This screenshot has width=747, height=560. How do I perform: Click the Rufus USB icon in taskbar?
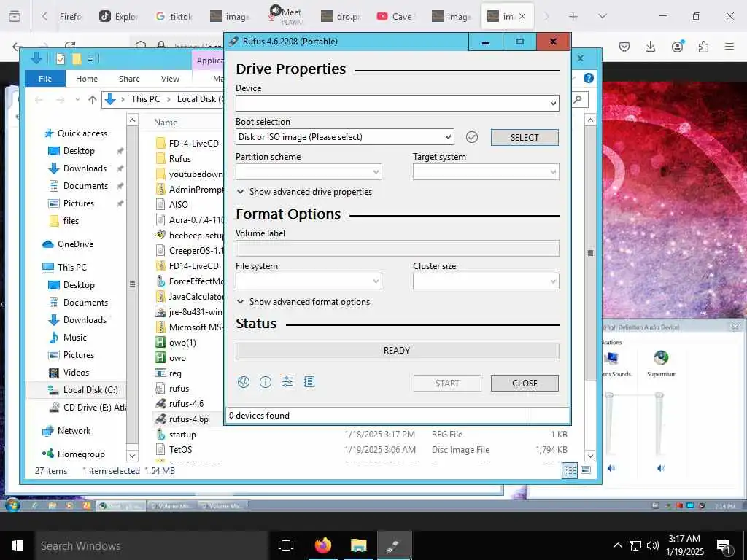(395, 545)
